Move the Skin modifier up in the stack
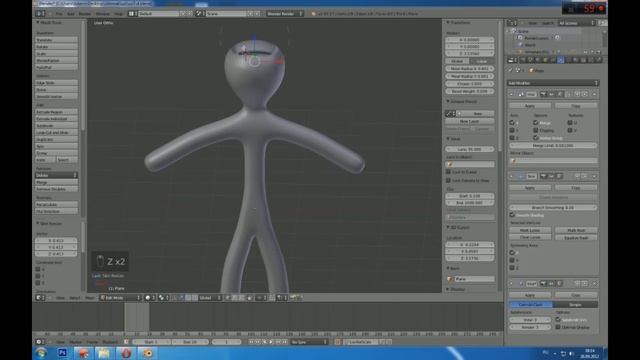Image resolution: width=640 pixels, height=360 pixels. [x=578, y=176]
